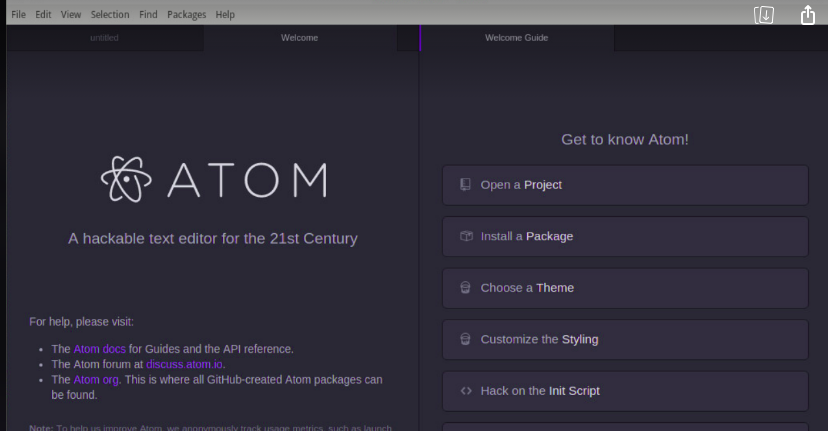The width and height of the screenshot is (828, 431).
Task: Open the View menu
Action: click(x=71, y=14)
